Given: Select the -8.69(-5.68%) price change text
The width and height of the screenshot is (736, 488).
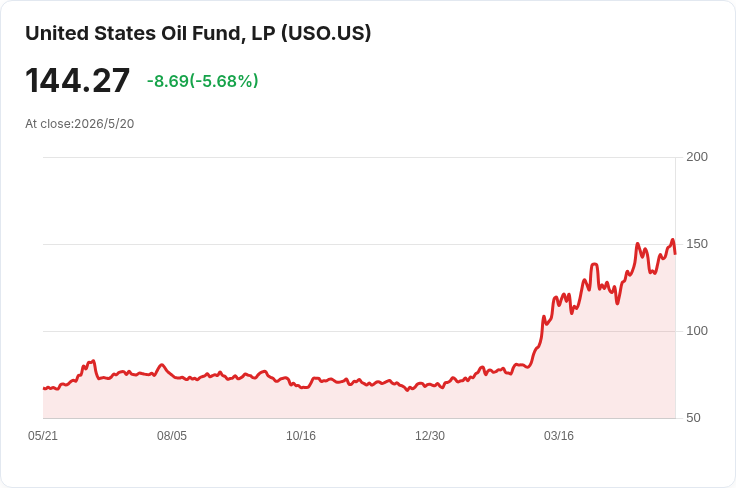Looking at the screenshot, I should click(202, 81).
